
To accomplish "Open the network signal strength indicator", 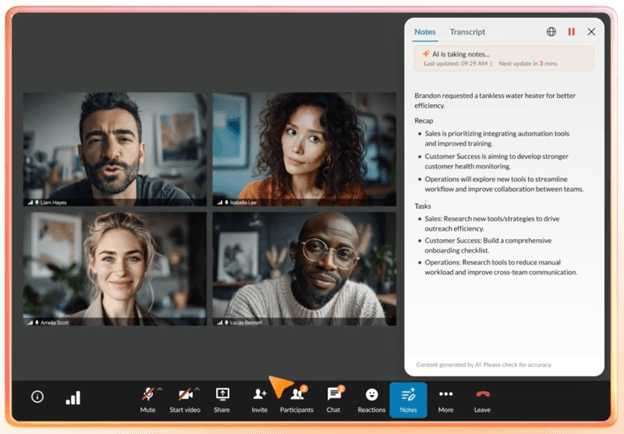I will click(73, 397).
